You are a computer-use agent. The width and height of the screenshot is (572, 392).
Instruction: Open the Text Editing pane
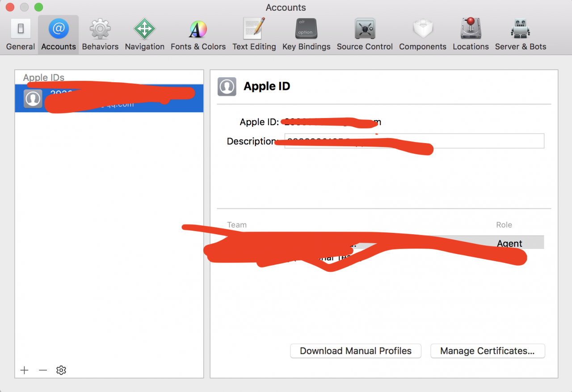(x=254, y=35)
